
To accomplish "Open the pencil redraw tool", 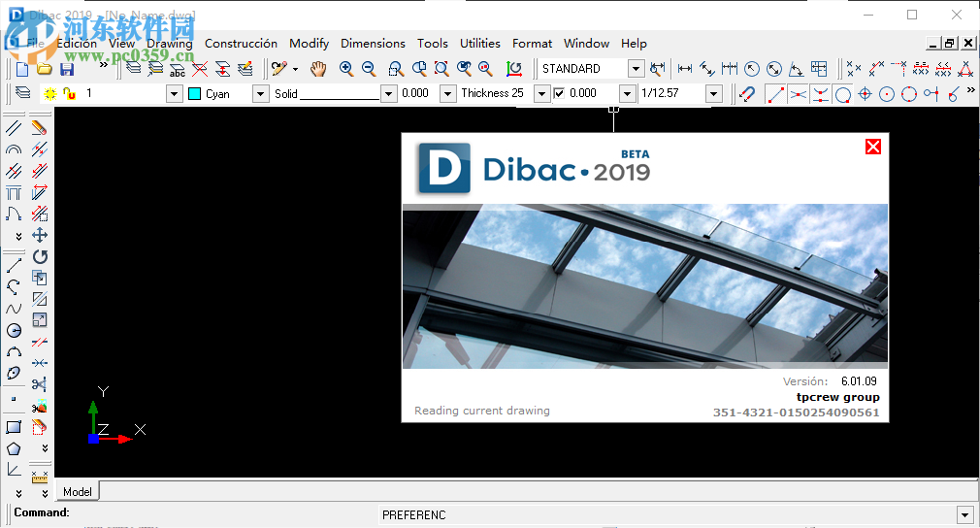I will tap(279, 69).
